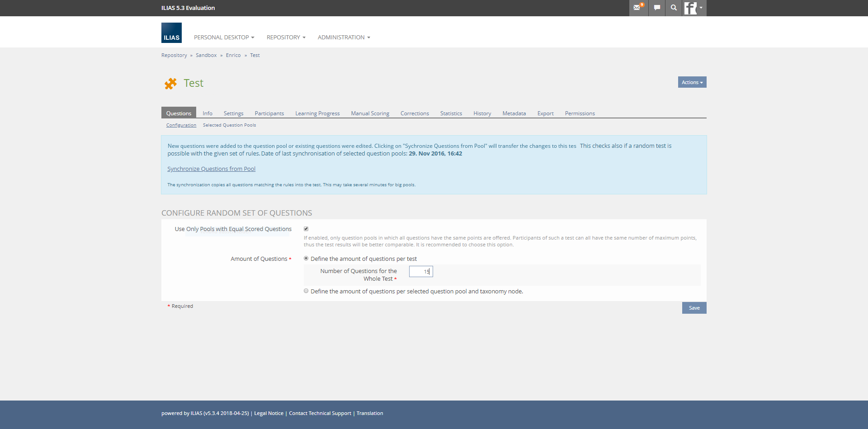
Task: Open the Actions dropdown
Action: pyautogui.click(x=692, y=82)
